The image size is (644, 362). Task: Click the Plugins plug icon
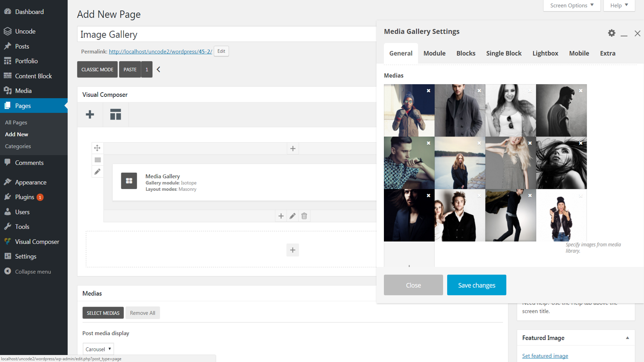pyautogui.click(x=8, y=197)
